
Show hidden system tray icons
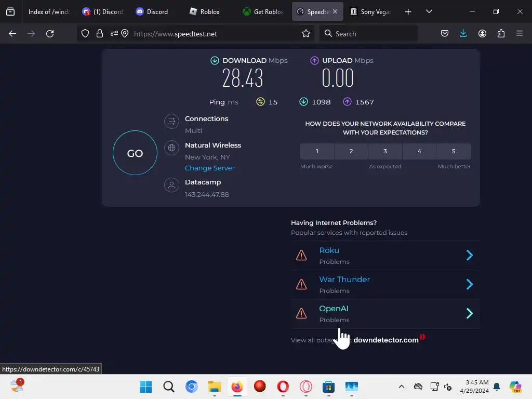tap(402, 387)
